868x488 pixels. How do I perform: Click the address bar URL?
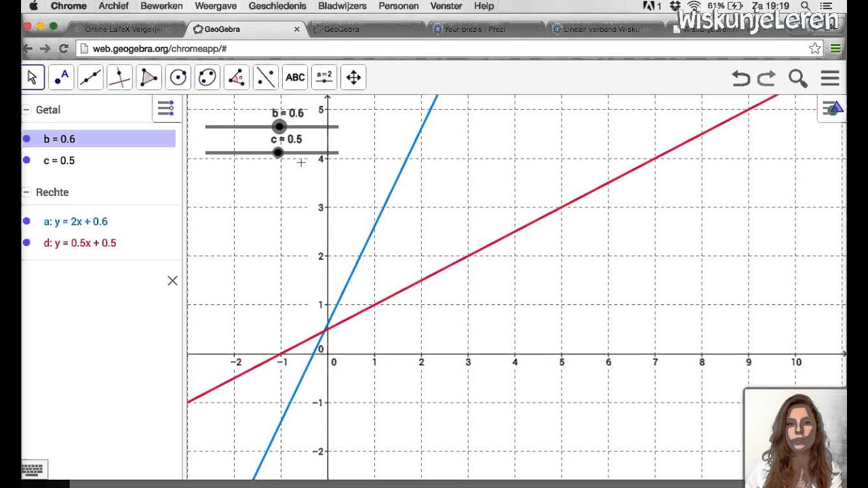click(x=159, y=49)
